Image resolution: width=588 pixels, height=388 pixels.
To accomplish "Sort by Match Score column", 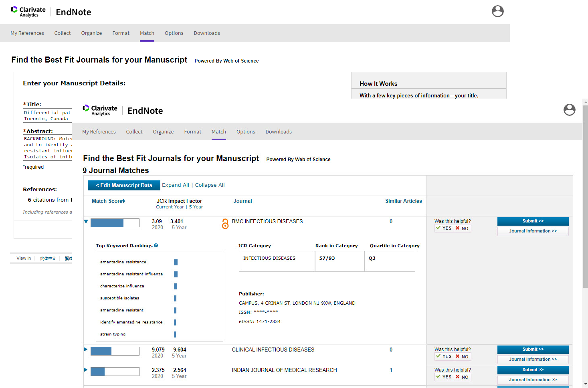I will [108, 201].
